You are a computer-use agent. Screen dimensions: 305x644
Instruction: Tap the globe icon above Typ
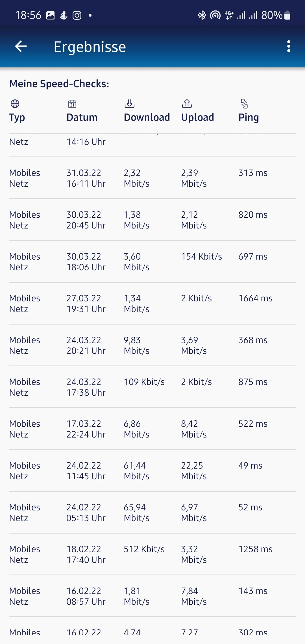point(15,104)
